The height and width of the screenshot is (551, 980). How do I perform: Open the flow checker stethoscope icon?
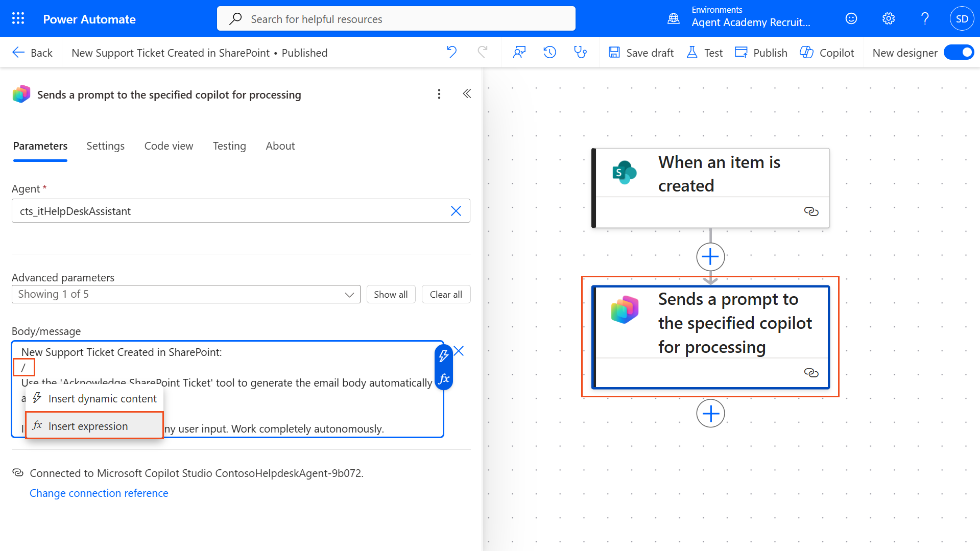point(580,52)
